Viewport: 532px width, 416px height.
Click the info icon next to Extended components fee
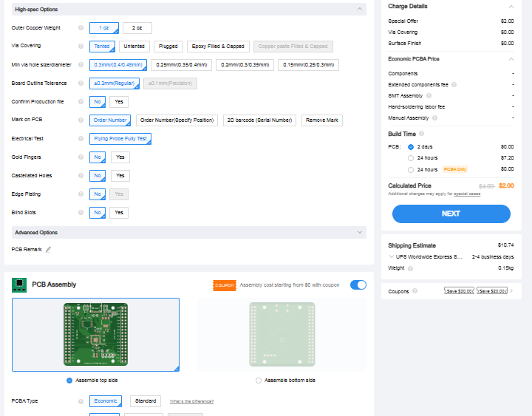(x=454, y=84)
